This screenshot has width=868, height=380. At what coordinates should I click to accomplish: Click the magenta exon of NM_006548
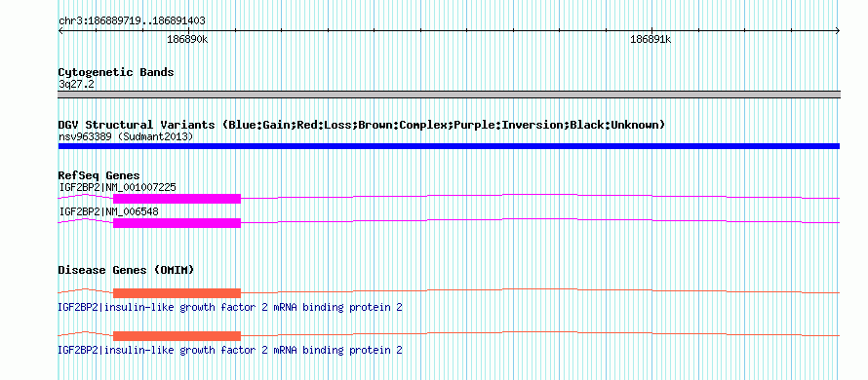(x=177, y=223)
